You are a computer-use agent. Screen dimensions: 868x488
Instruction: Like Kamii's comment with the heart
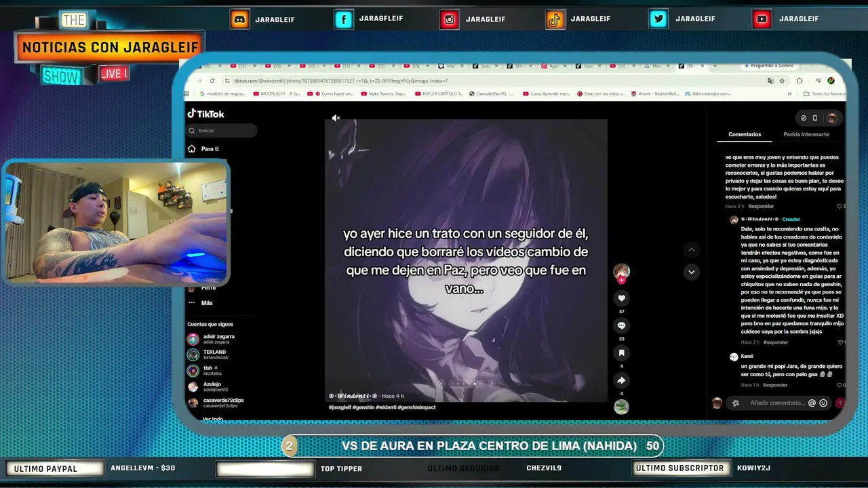840,385
